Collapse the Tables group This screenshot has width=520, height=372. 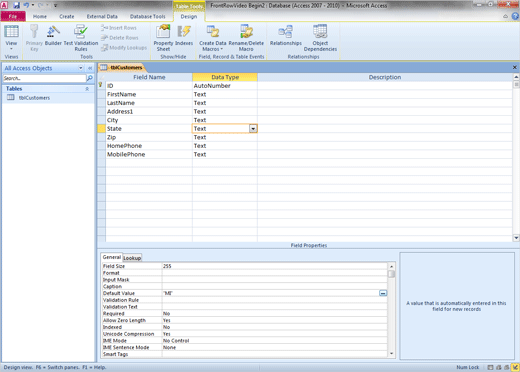pos(87,89)
